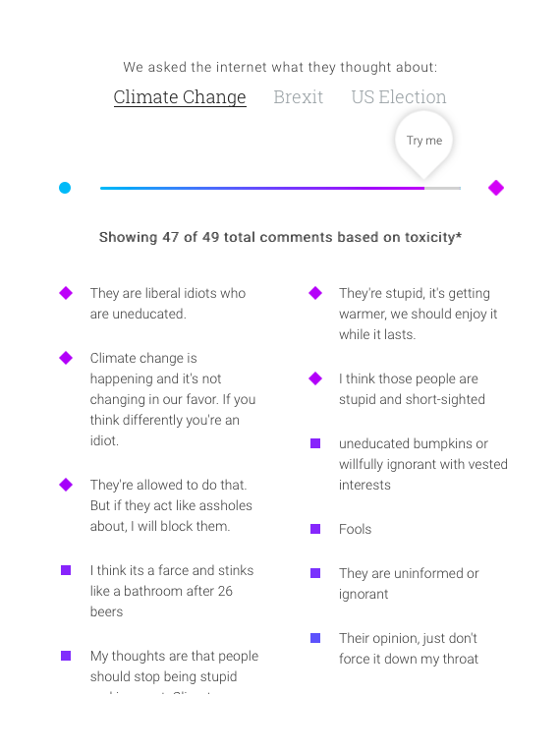Click the square icon next to 'Fools'
This screenshot has width=560, height=754.
pyautogui.click(x=315, y=529)
